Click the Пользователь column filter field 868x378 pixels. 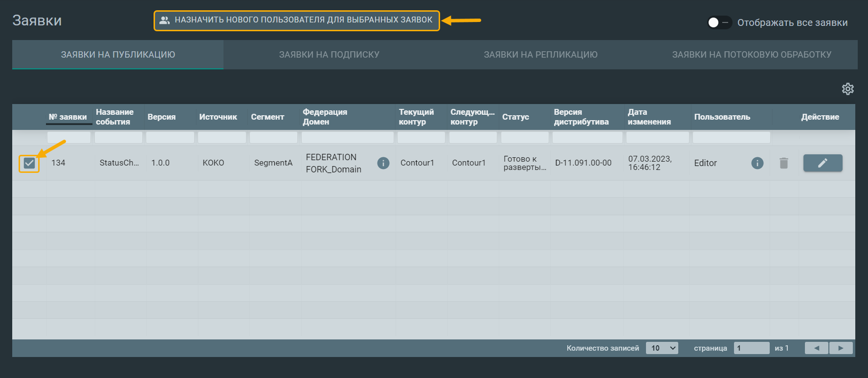tap(731, 138)
